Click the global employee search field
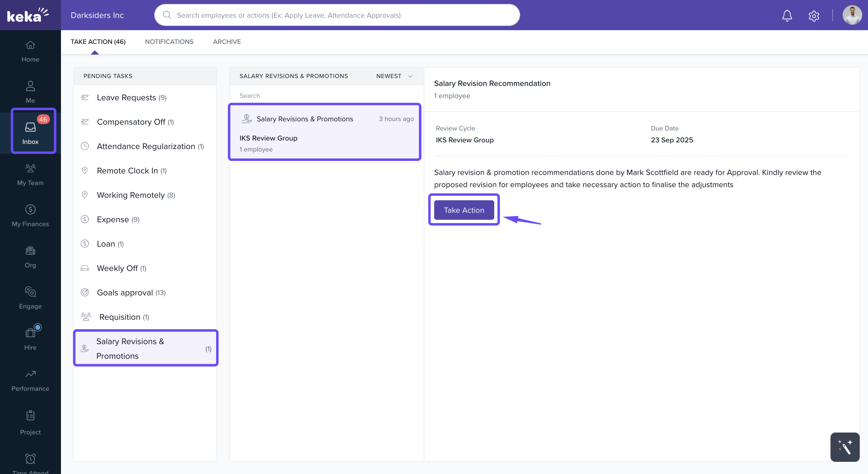 (x=337, y=16)
